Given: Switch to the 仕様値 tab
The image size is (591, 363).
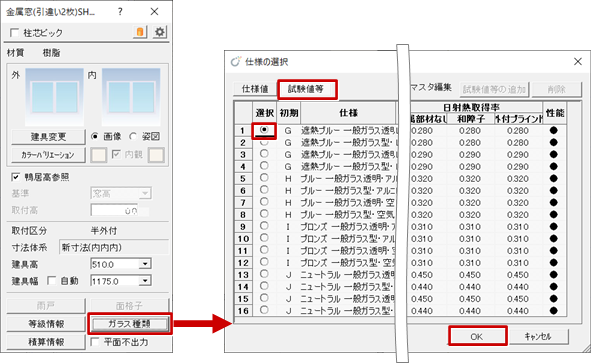Looking at the screenshot, I should 255,89.
